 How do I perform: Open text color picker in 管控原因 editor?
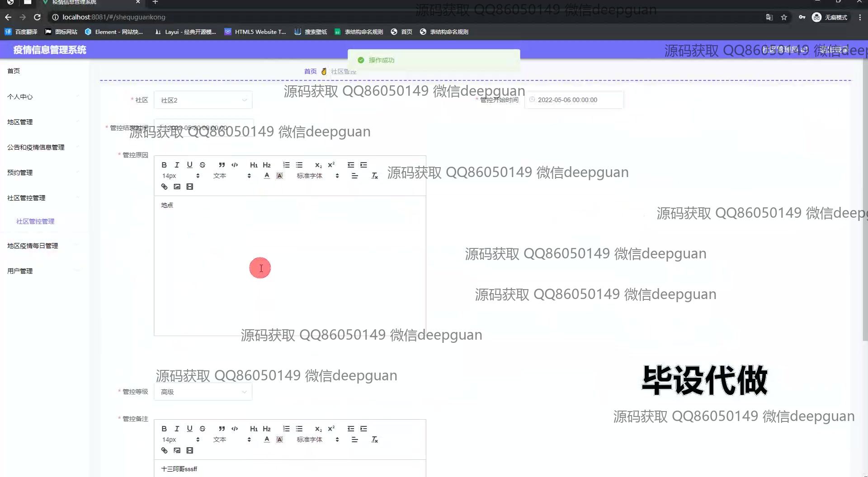pos(267,176)
